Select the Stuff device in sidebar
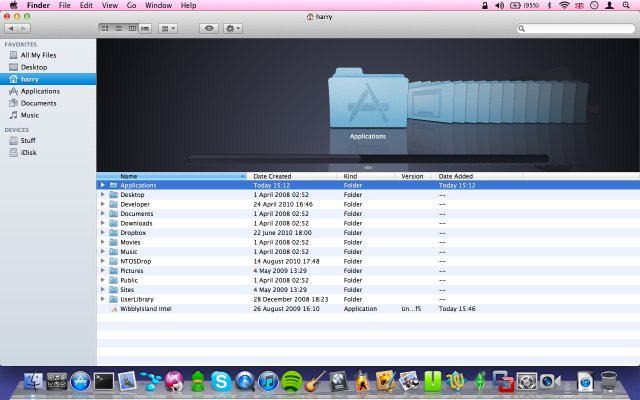This screenshot has height=400, width=640. (29, 140)
